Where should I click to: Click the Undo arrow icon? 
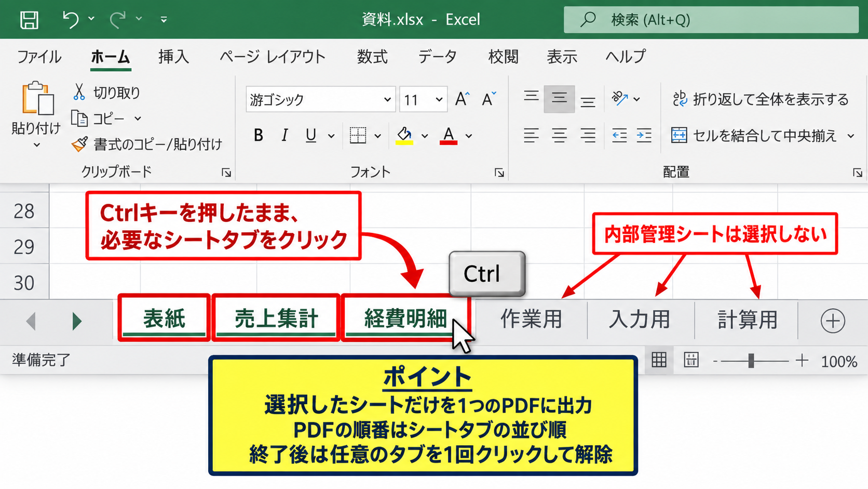click(x=70, y=19)
